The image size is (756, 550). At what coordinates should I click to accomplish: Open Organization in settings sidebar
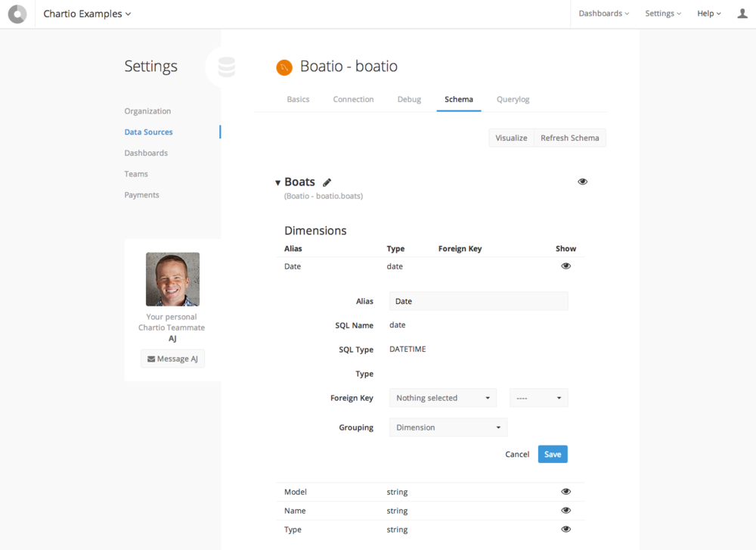click(147, 111)
